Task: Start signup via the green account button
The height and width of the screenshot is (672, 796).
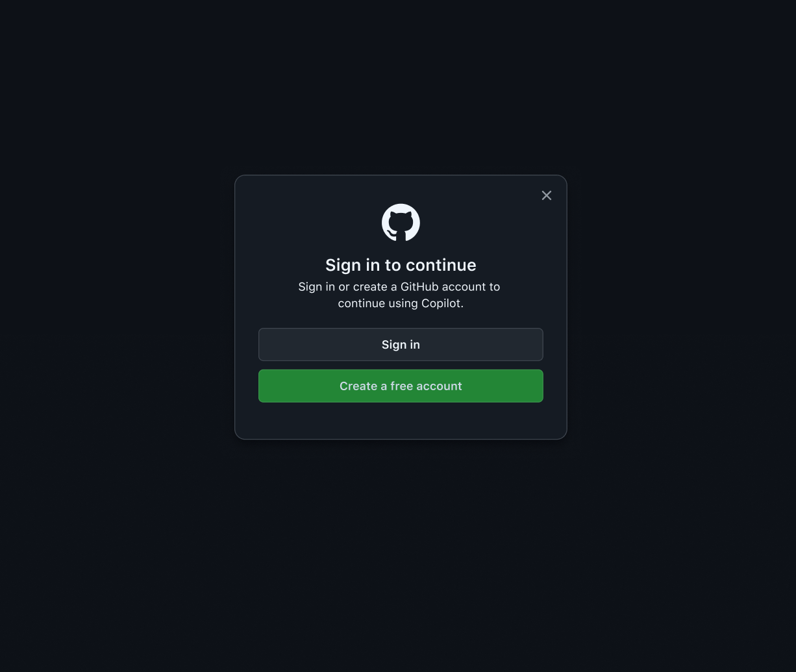Action: (x=401, y=386)
